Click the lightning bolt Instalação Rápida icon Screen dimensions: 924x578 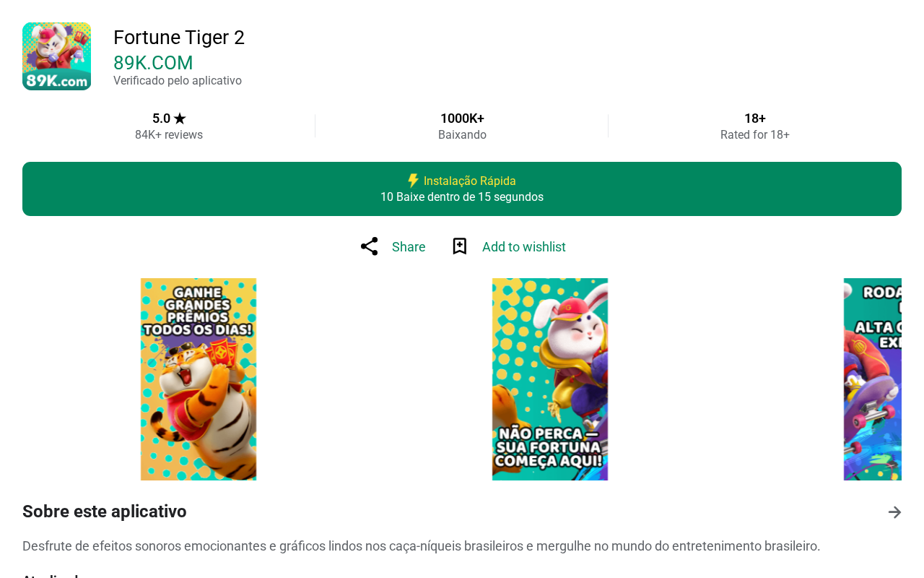(413, 181)
